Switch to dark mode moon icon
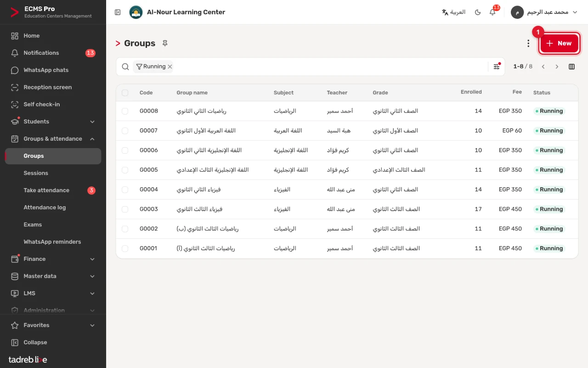 [x=478, y=12]
